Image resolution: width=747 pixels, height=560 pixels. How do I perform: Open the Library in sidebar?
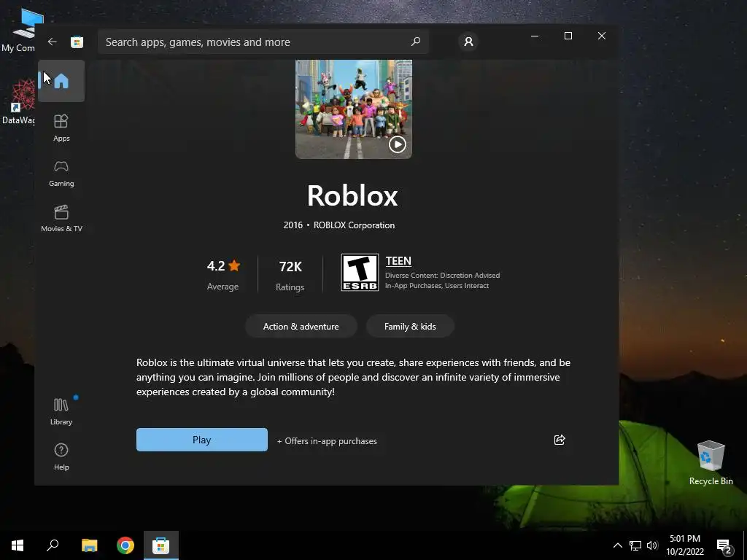click(61, 411)
